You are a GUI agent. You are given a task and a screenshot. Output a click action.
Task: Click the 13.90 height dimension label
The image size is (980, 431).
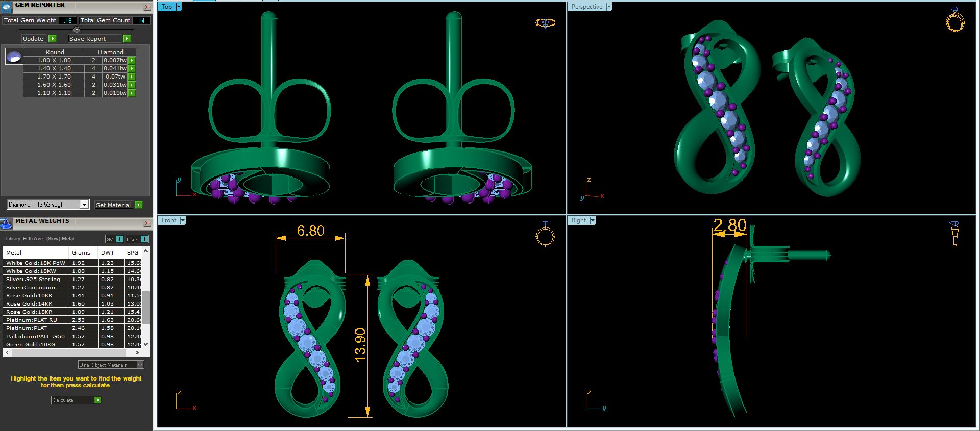click(x=360, y=345)
